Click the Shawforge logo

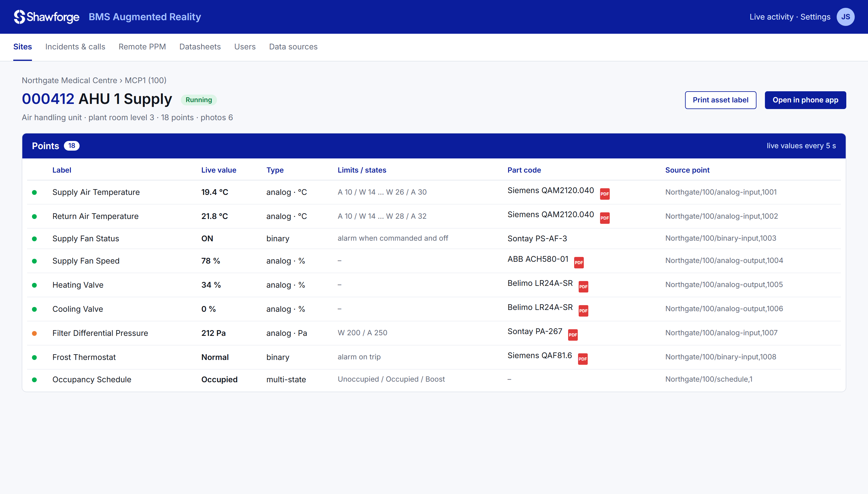tap(46, 17)
